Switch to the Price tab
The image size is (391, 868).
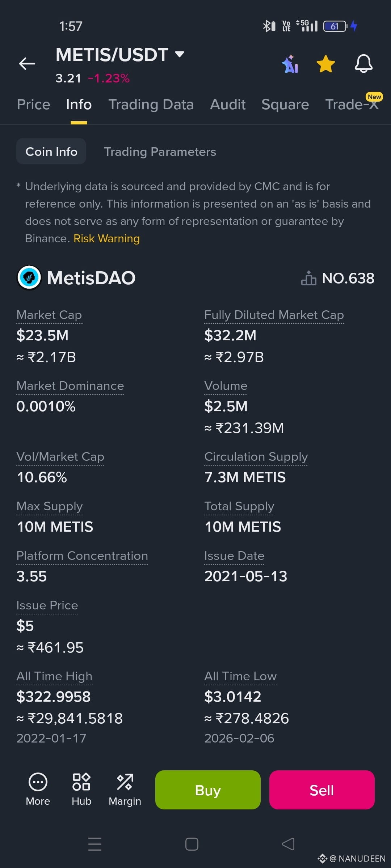pos(33,105)
